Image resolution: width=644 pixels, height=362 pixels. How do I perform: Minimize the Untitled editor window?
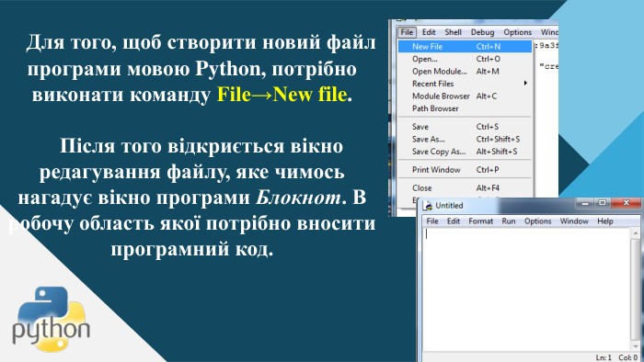pyautogui.click(x=585, y=202)
